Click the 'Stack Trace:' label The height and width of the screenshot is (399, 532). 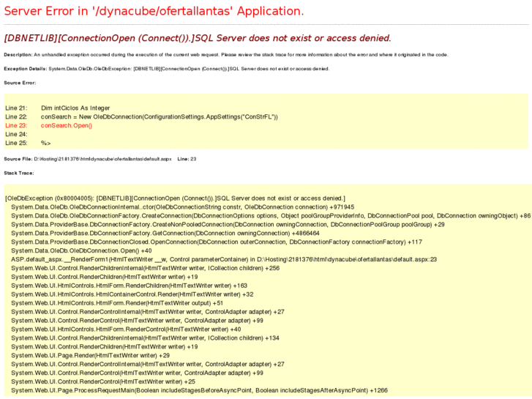point(19,174)
